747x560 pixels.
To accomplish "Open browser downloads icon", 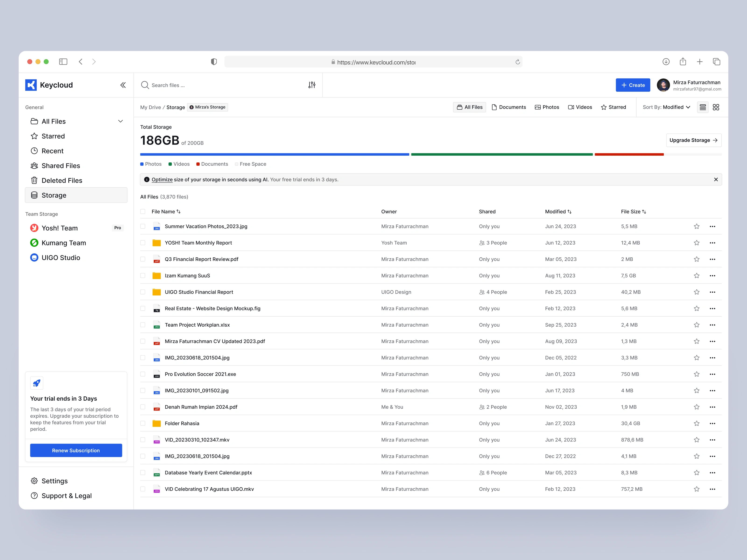I will pyautogui.click(x=666, y=62).
